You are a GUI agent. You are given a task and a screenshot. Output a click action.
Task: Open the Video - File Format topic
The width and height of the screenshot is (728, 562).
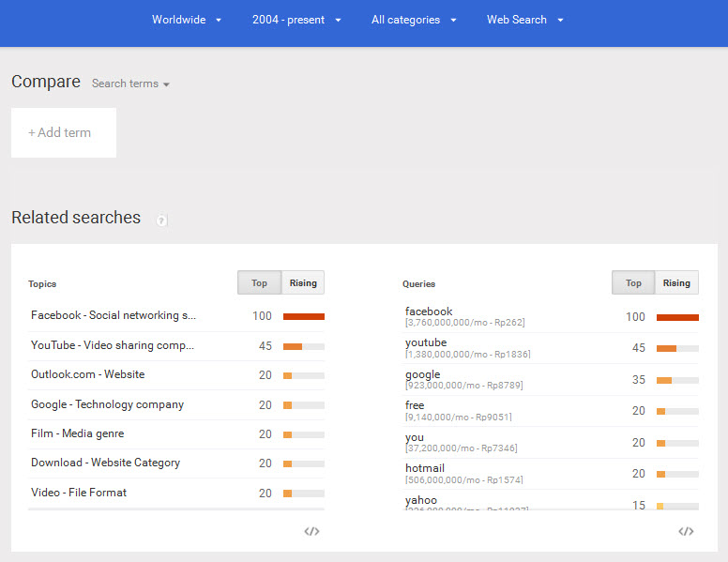[x=79, y=493]
